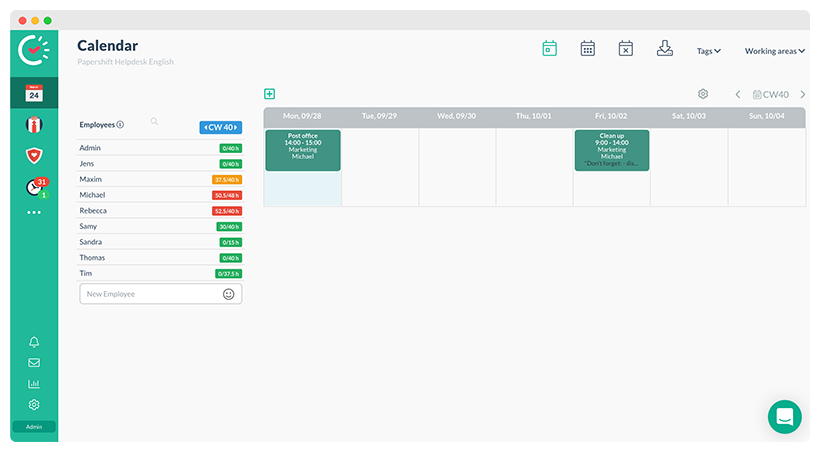Viewport: 820px width, 452px height.
Task: Click Samy's 30/40 h hours badge
Action: pyautogui.click(x=229, y=227)
